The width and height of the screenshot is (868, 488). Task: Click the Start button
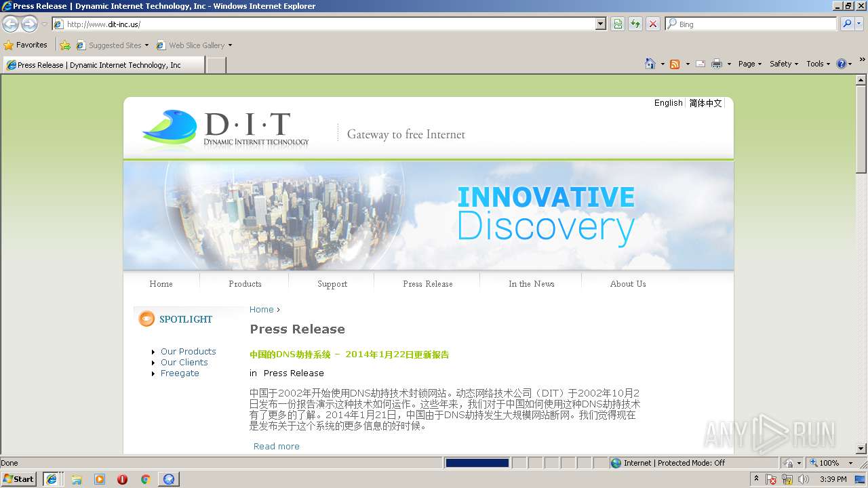point(19,479)
